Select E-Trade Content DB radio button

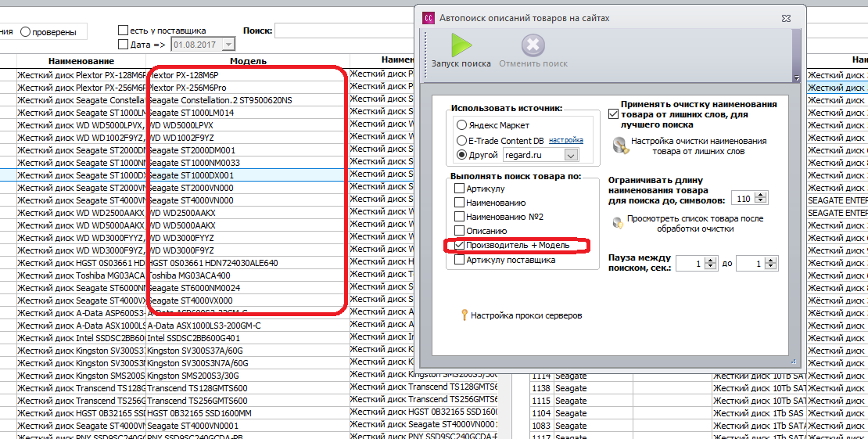point(461,140)
